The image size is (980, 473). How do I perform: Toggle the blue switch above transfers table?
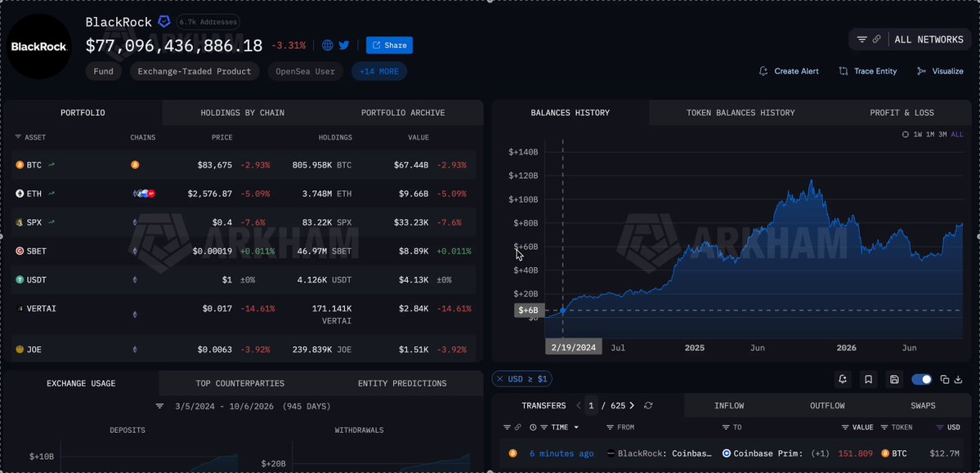click(x=922, y=379)
